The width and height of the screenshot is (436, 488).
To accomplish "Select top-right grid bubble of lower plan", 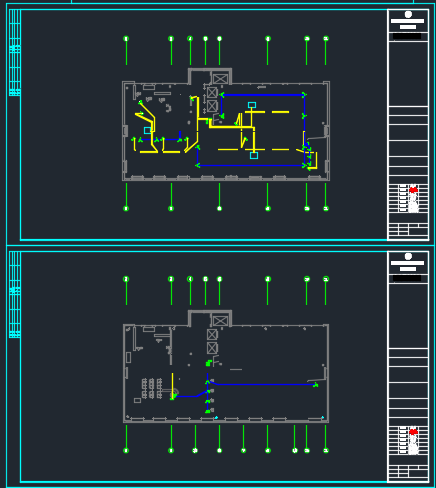I will tap(326, 279).
